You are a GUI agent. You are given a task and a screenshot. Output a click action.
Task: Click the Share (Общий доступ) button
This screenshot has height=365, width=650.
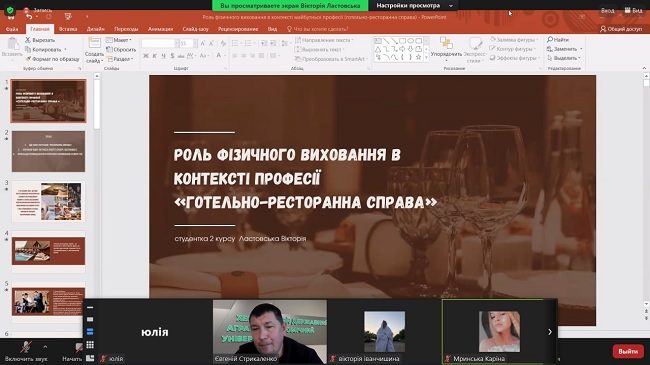click(x=621, y=29)
